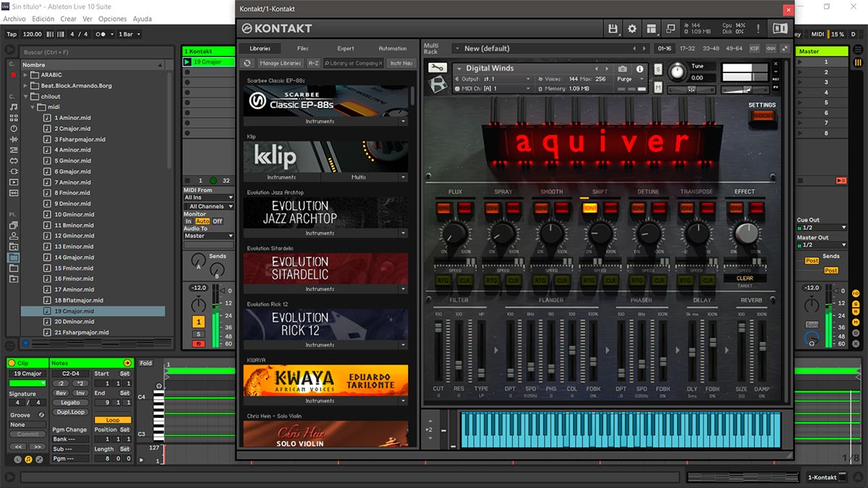Click the Dupl.Loop button

click(x=70, y=412)
